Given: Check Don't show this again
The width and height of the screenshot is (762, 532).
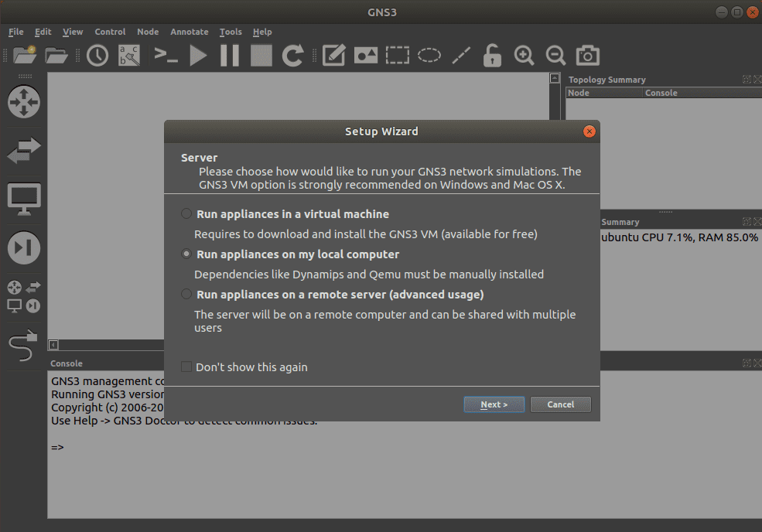Looking at the screenshot, I should click(x=244, y=367).
